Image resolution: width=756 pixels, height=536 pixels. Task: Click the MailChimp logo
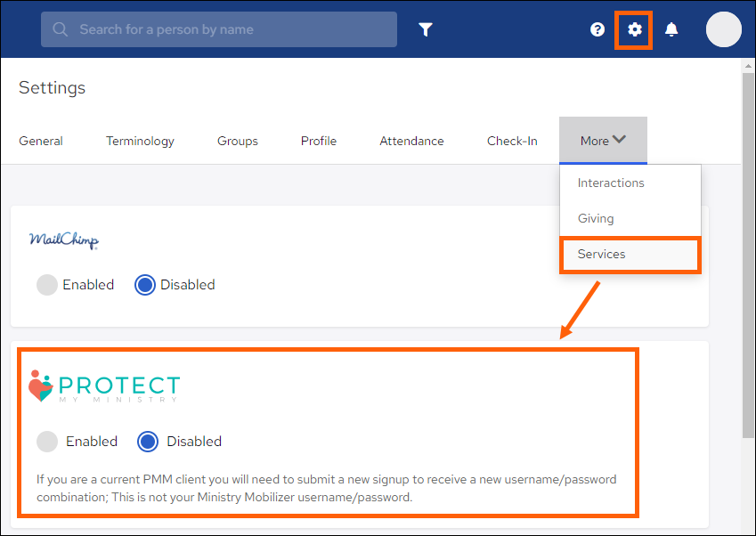click(x=63, y=240)
